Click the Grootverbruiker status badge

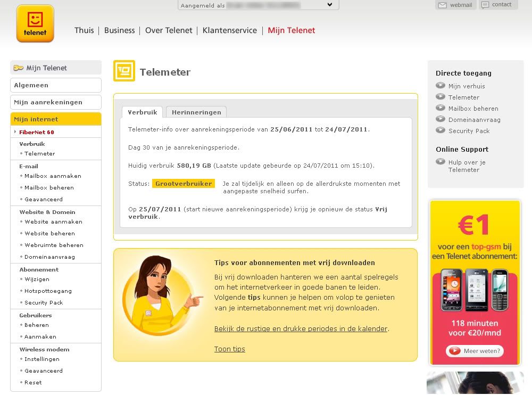[184, 184]
